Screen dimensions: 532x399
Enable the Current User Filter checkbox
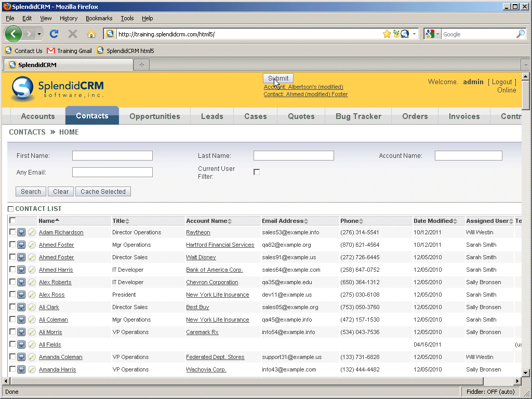click(x=257, y=172)
